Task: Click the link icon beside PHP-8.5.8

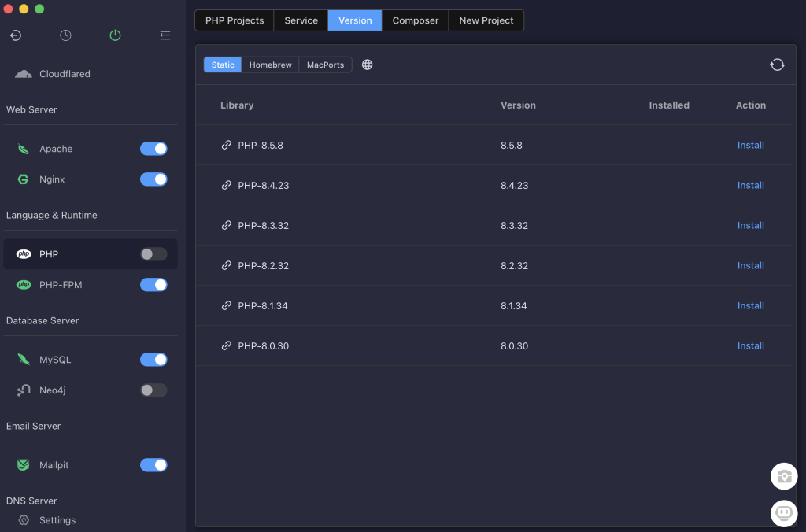Action: (x=226, y=145)
